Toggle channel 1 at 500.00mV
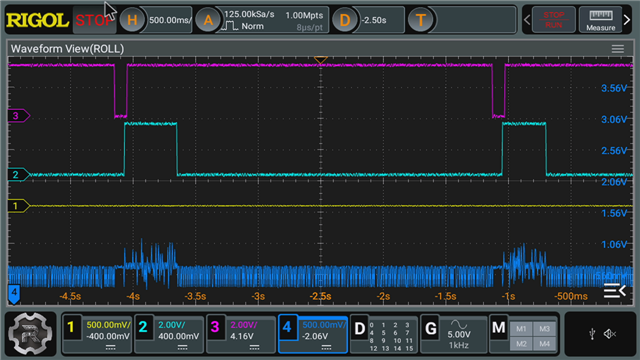 (x=97, y=334)
